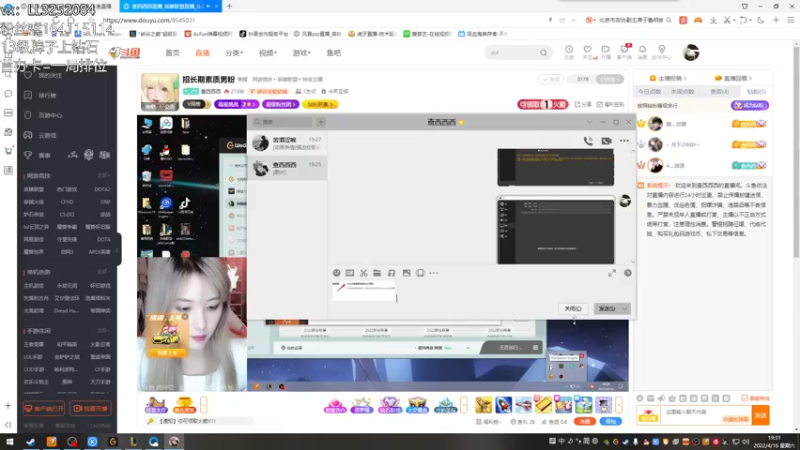Click the scissors screenshot tool in chat
This screenshot has height=450, width=800.
point(363,273)
